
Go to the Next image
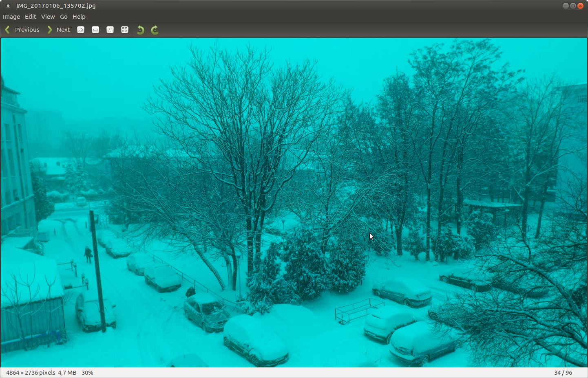pos(59,30)
